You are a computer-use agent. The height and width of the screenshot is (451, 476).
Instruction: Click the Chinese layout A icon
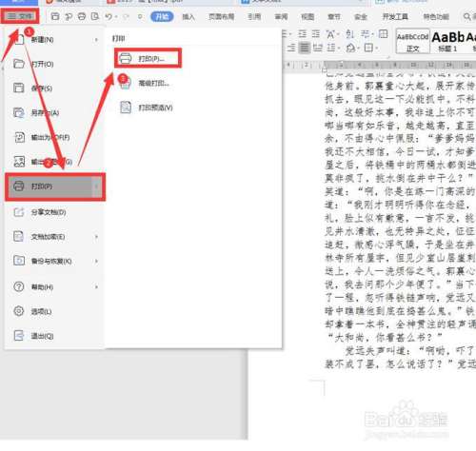331,33
